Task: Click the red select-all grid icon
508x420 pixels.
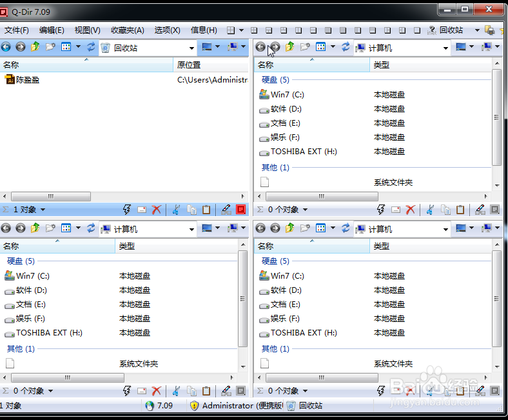Action: pos(240,210)
